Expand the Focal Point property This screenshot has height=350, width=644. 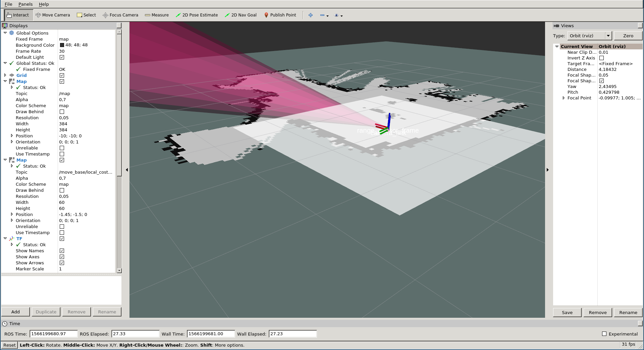click(x=563, y=98)
